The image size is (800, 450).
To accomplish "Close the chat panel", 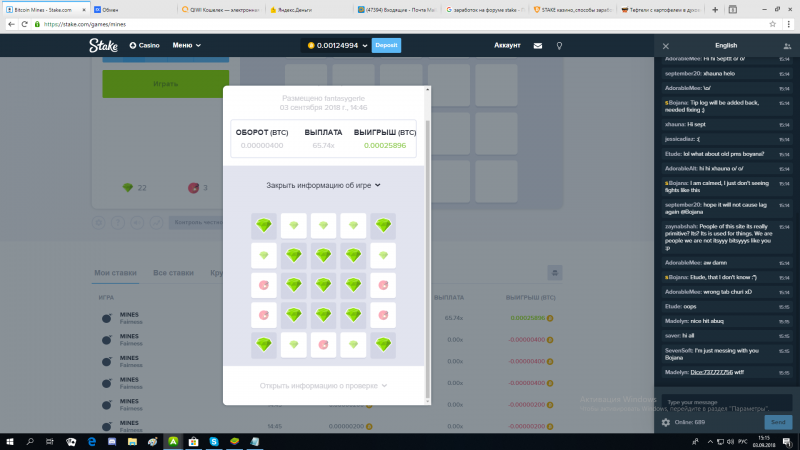I will [x=666, y=46].
